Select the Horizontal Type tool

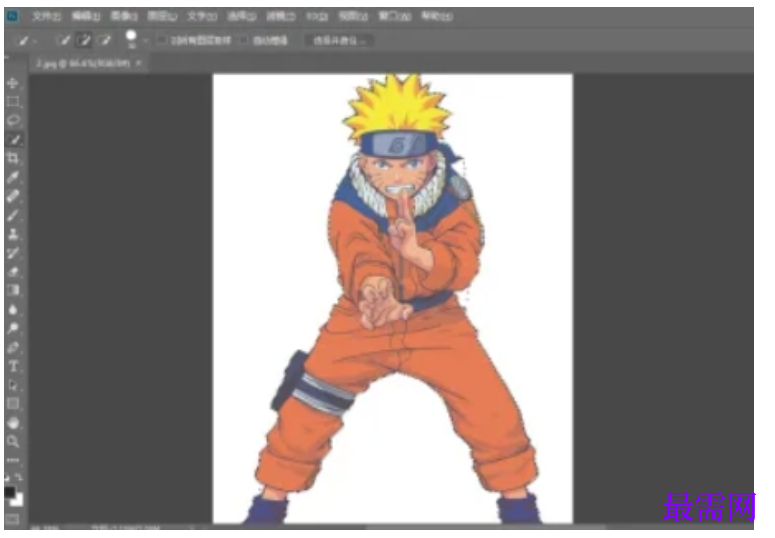[13, 366]
